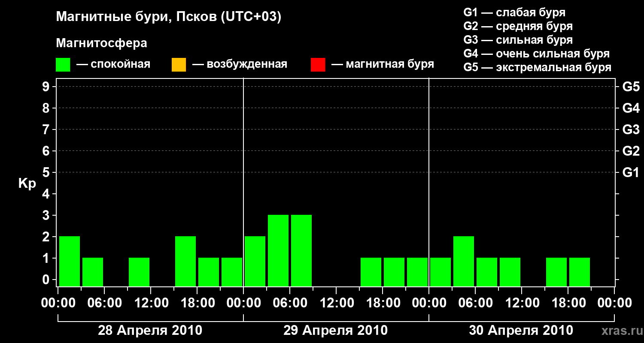
Task: Click the final '00:00' label at chart's right end
Action: (614, 303)
